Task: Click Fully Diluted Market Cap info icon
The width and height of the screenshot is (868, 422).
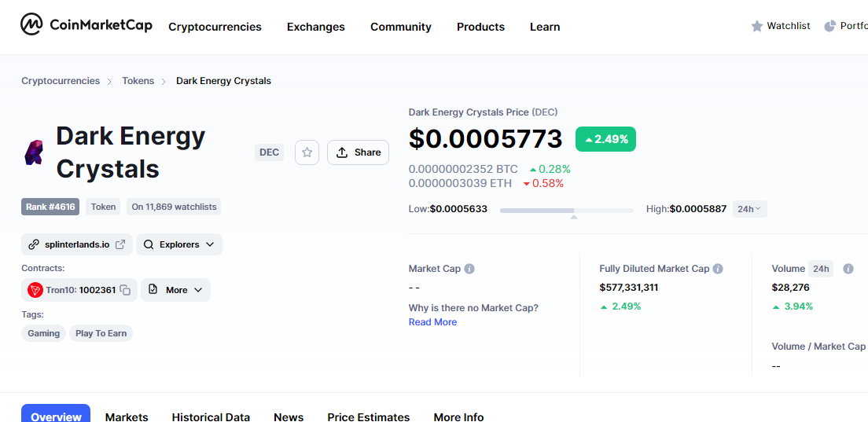Action: click(x=718, y=269)
